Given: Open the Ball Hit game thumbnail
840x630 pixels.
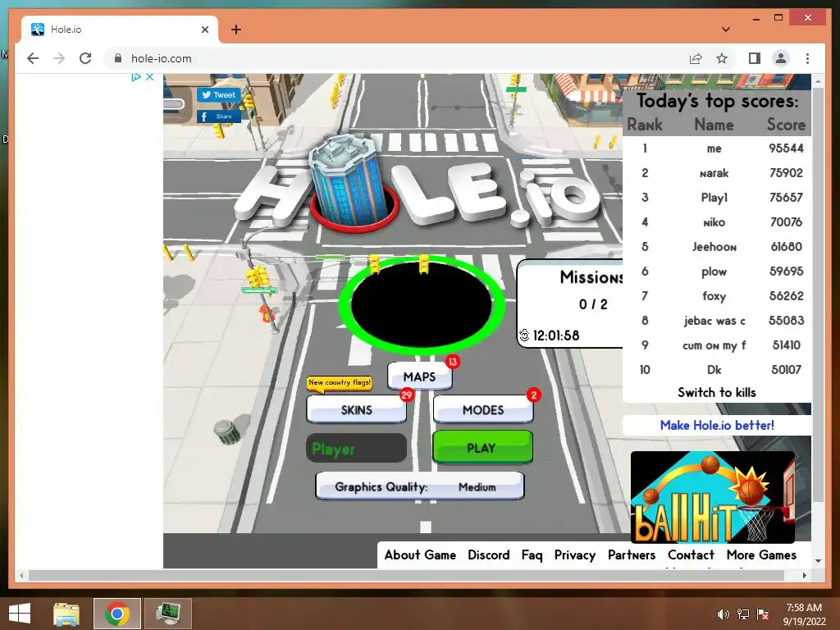Looking at the screenshot, I should pyautogui.click(x=713, y=497).
